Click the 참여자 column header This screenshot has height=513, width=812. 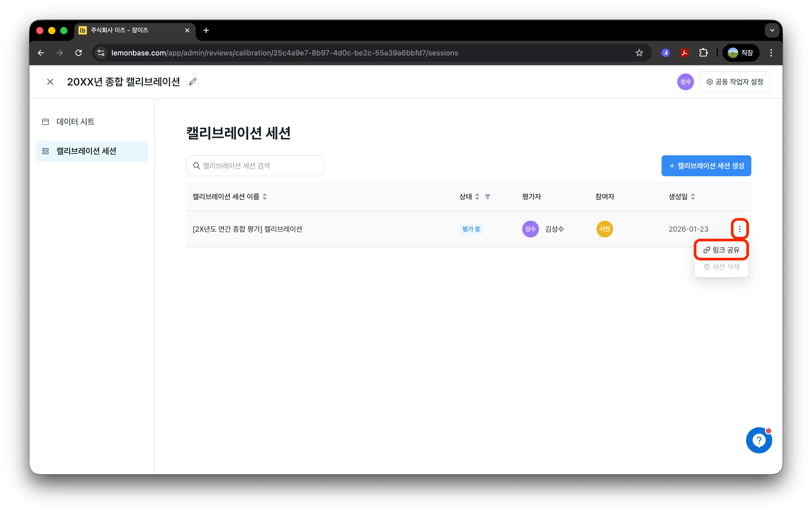605,197
